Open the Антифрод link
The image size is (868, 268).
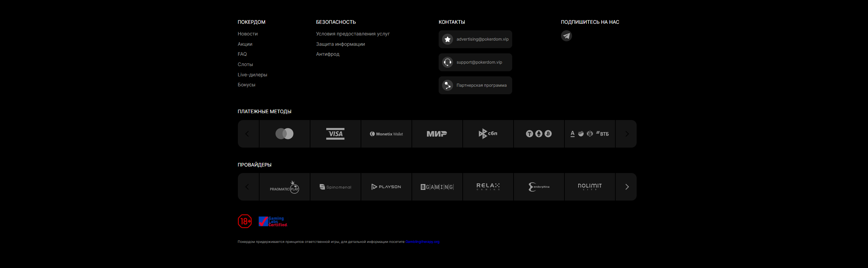point(328,54)
